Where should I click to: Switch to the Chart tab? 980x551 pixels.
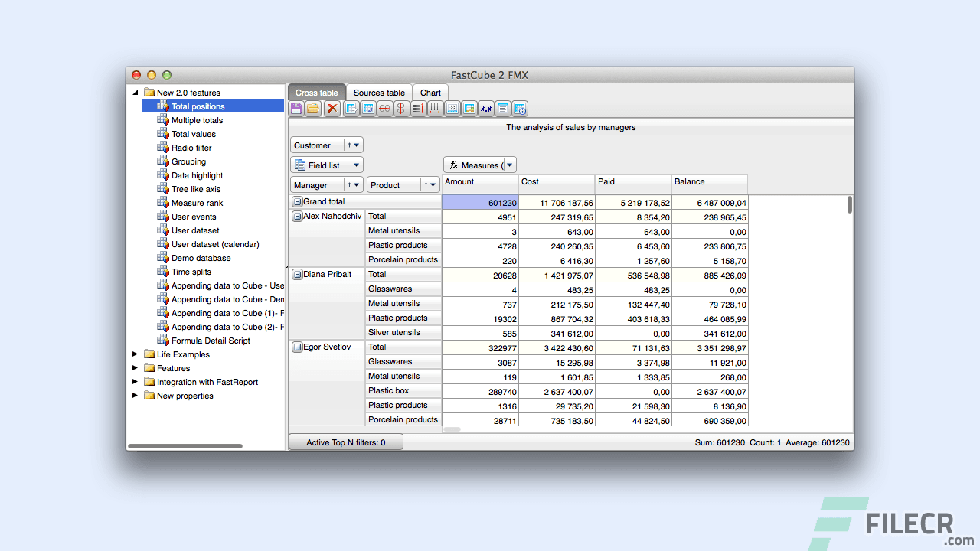click(430, 93)
